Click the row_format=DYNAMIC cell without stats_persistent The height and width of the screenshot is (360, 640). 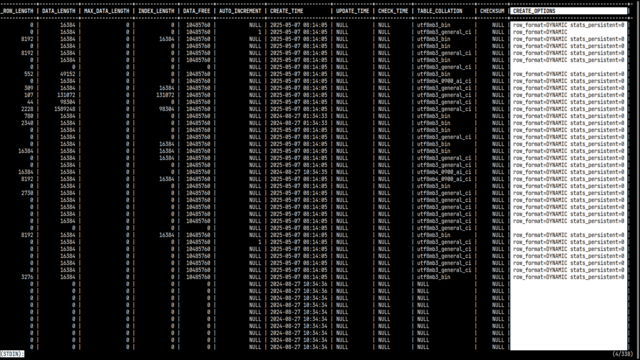[540, 32]
